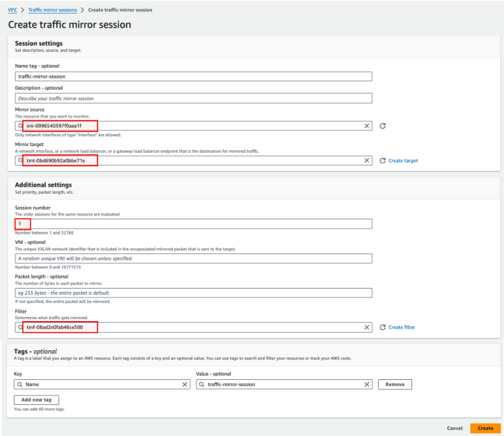Focus the VNI optional input
Screen dimensions: 504x436
(x=194, y=258)
